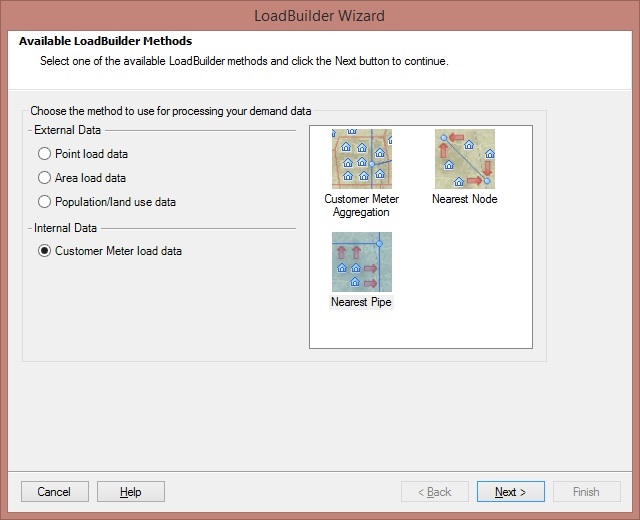
Task: Open Help for the wizard
Action: point(131,491)
